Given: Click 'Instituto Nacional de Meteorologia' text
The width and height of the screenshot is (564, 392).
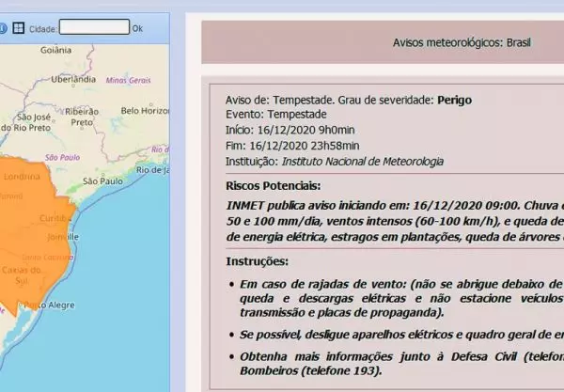Looking at the screenshot, I should pyautogui.click(x=366, y=162).
